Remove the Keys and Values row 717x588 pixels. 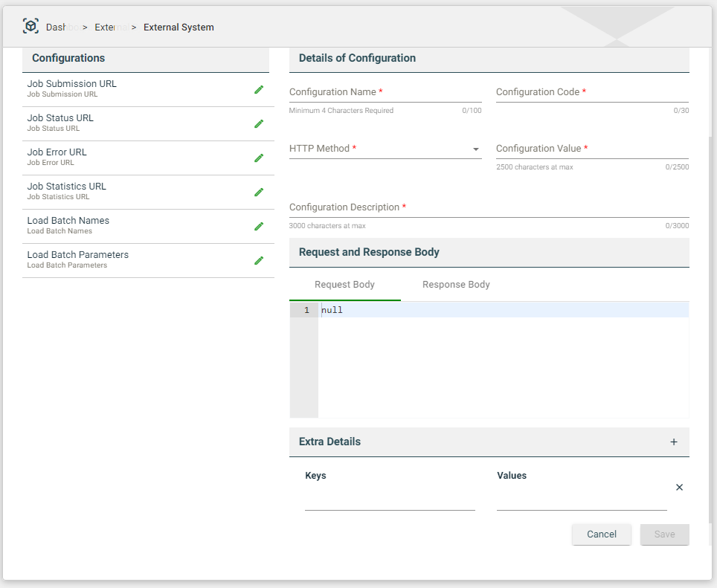679,488
